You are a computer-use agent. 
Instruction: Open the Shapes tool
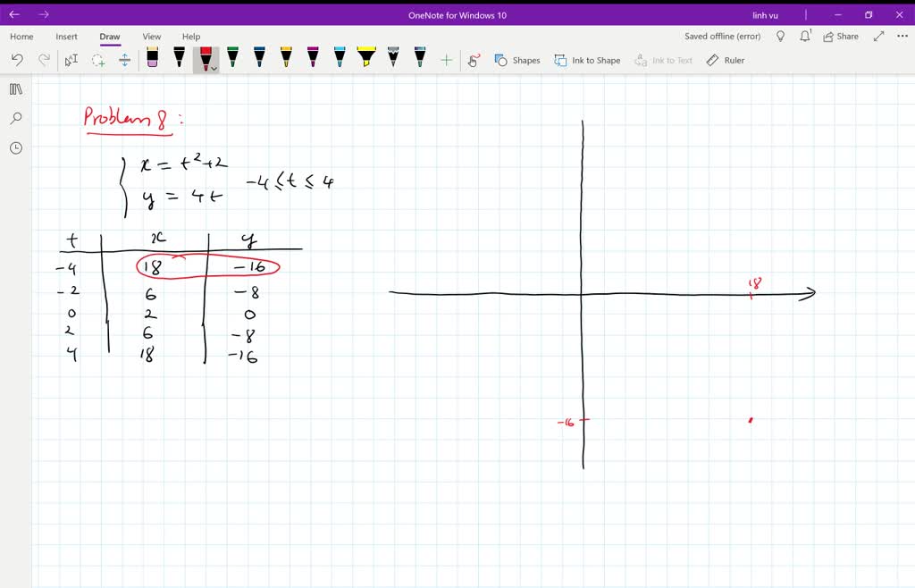(518, 60)
